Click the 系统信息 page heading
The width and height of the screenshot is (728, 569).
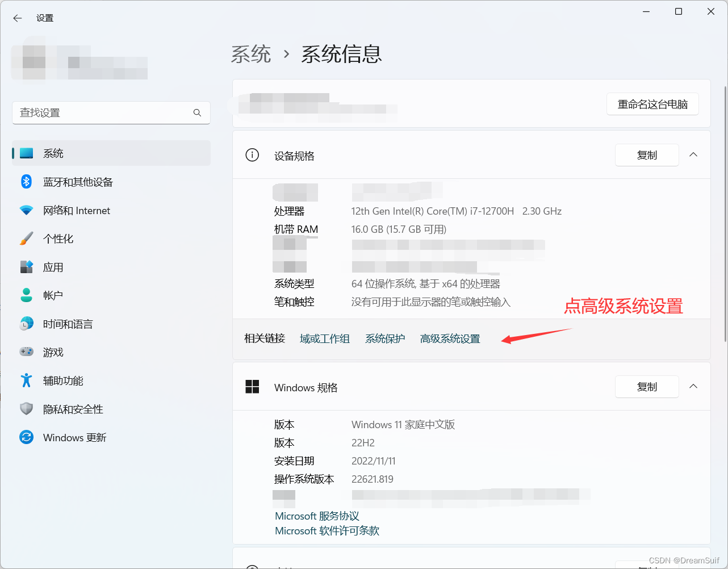(341, 55)
